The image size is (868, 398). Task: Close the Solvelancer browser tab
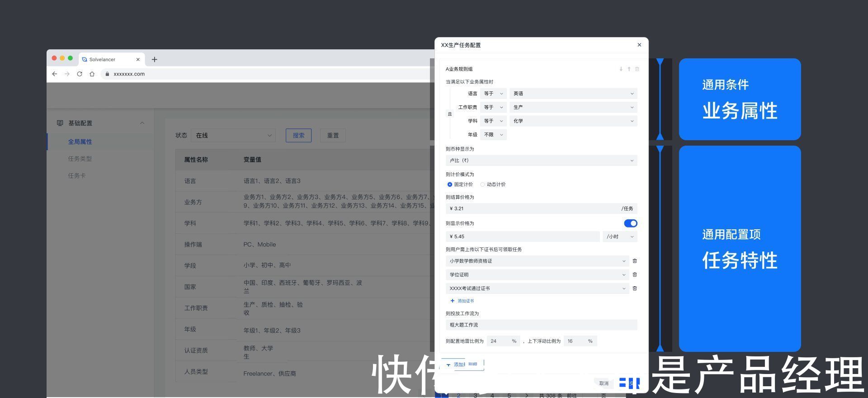[138, 59]
